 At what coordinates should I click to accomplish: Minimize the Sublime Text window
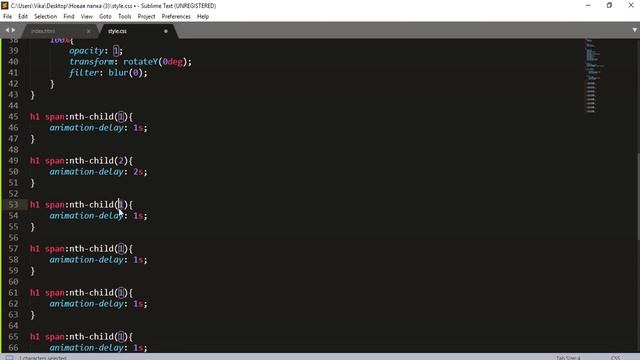tap(588, 5)
